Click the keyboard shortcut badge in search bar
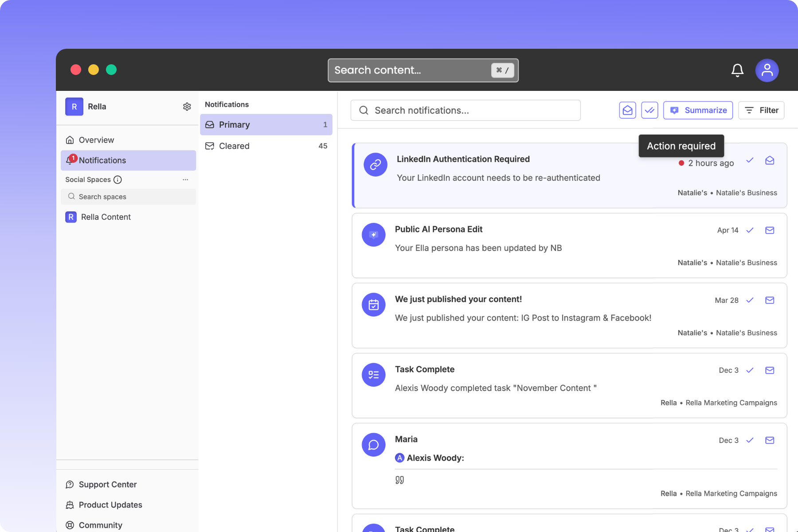This screenshot has width=798, height=532. 502,70
